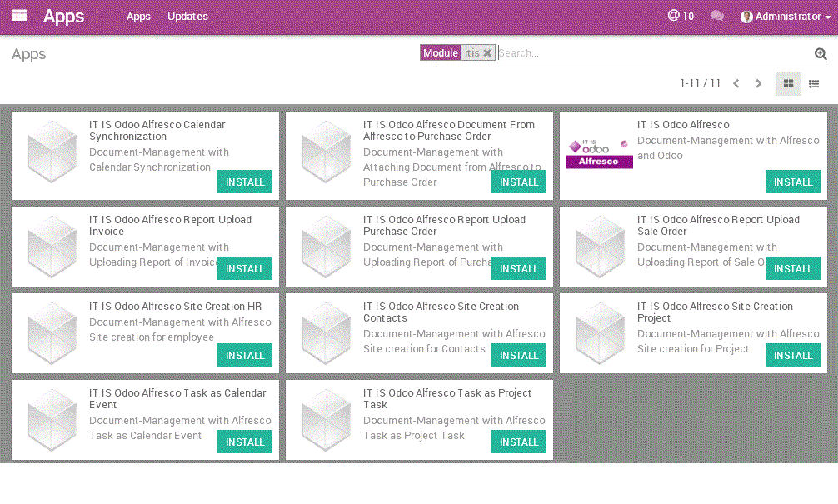The height and width of the screenshot is (504, 838).
Task: Open the @ mentions notification icon
Action: 674,16
